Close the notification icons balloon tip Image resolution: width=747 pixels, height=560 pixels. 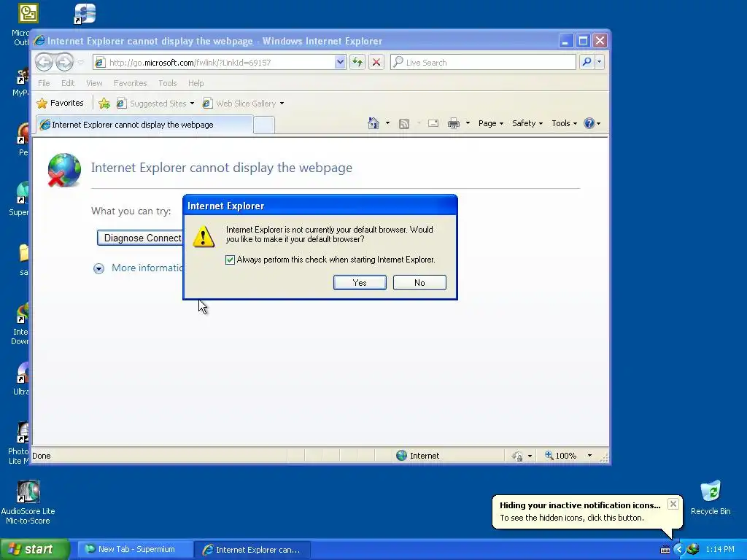tap(673, 504)
